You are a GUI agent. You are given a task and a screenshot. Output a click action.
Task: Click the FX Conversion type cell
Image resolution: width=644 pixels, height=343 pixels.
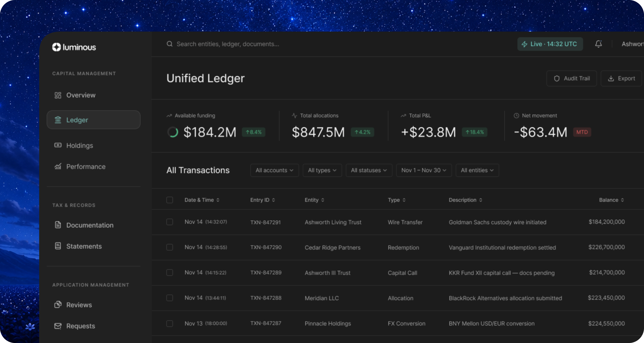click(x=406, y=324)
